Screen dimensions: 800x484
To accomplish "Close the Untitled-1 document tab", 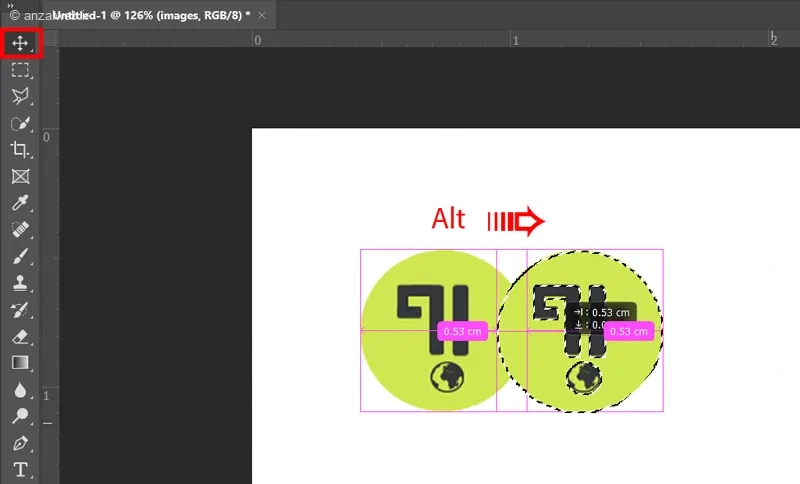I will (x=262, y=16).
